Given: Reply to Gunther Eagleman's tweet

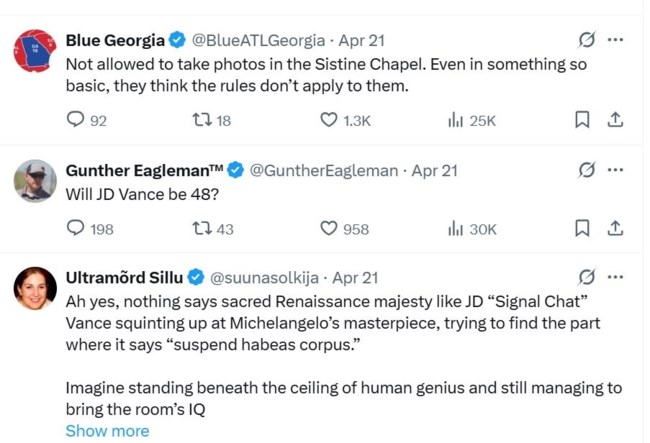Looking at the screenshot, I should (76, 229).
